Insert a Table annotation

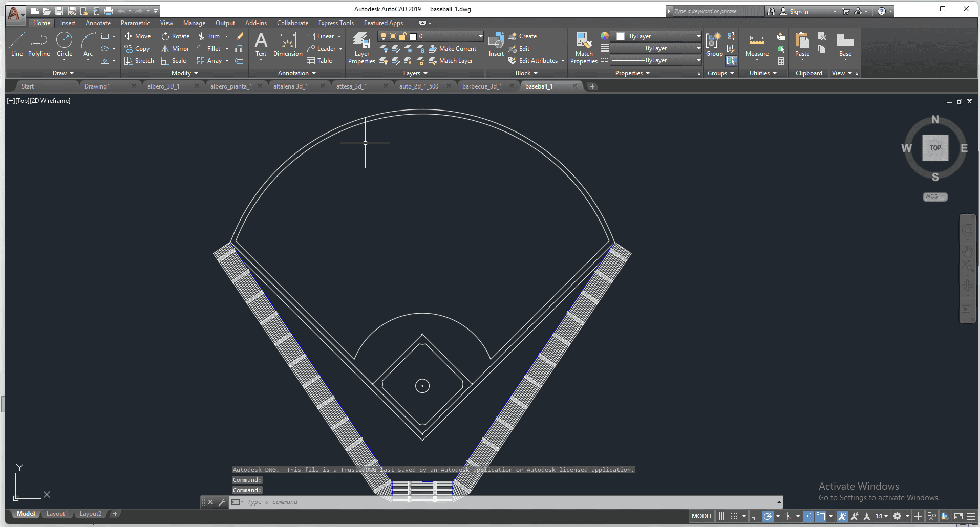(x=319, y=61)
